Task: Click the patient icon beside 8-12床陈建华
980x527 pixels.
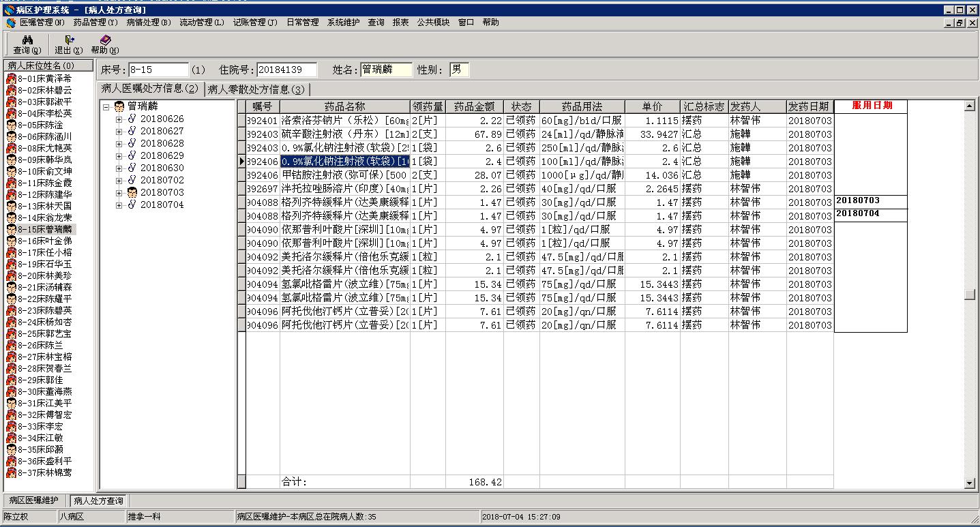Action: (12, 194)
